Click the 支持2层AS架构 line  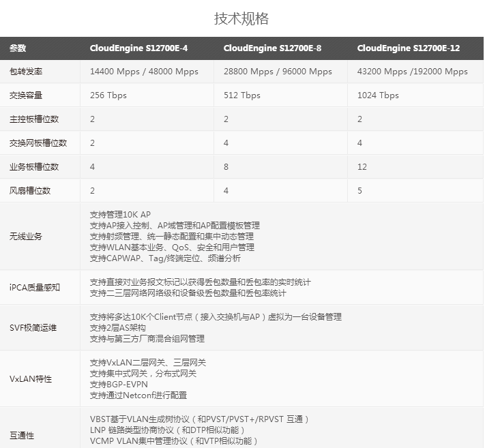tap(117, 327)
